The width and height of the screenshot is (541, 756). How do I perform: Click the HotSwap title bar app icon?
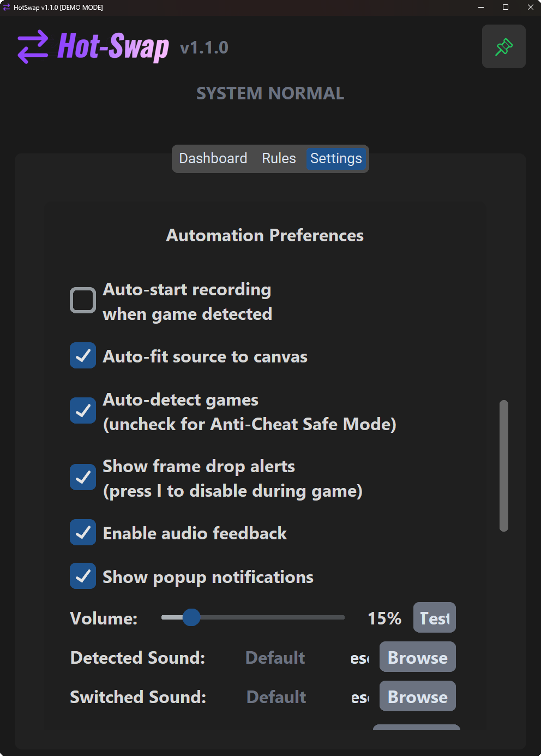(x=7, y=7)
